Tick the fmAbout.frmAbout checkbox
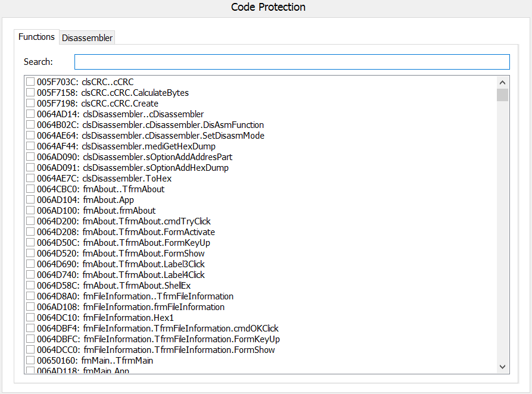Image resolution: width=532 pixels, height=394 pixels. [30, 210]
